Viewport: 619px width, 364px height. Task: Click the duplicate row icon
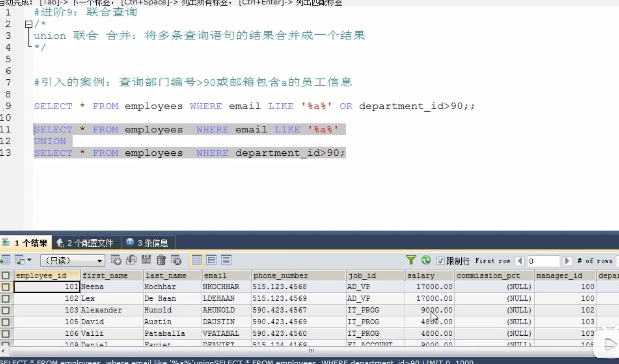131,260
